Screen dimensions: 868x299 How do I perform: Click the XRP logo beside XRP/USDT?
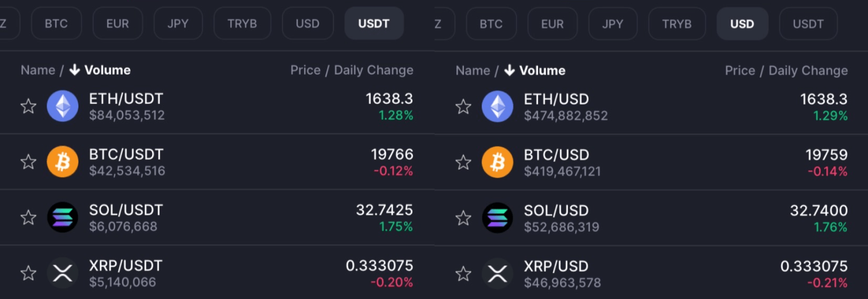click(x=63, y=273)
